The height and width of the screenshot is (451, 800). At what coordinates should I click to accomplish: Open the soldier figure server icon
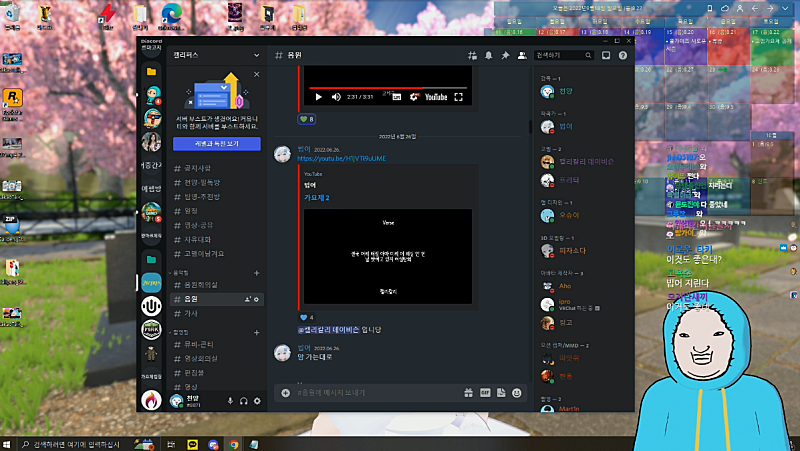[x=152, y=353]
